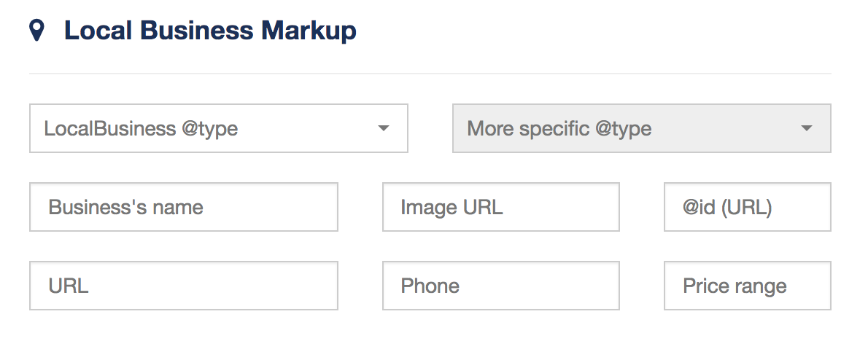The height and width of the screenshot is (341, 868).
Task: Place cursor in the URL field
Action: [x=184, y=286]
